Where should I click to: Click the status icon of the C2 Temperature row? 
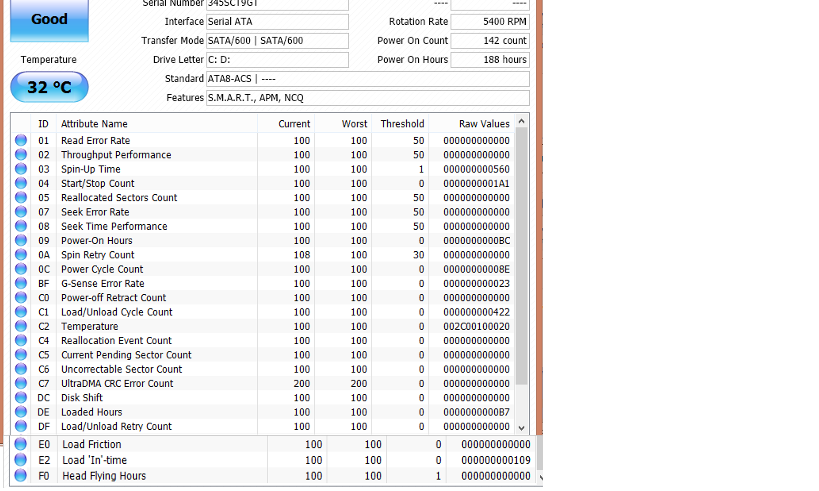click(21, 325)
